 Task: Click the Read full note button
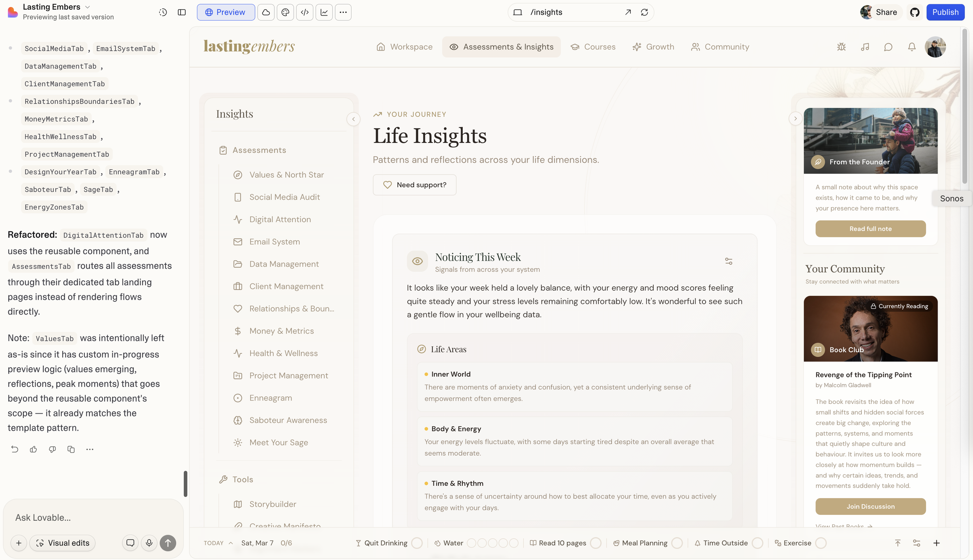pyautogui.click(x=870, y=229)
